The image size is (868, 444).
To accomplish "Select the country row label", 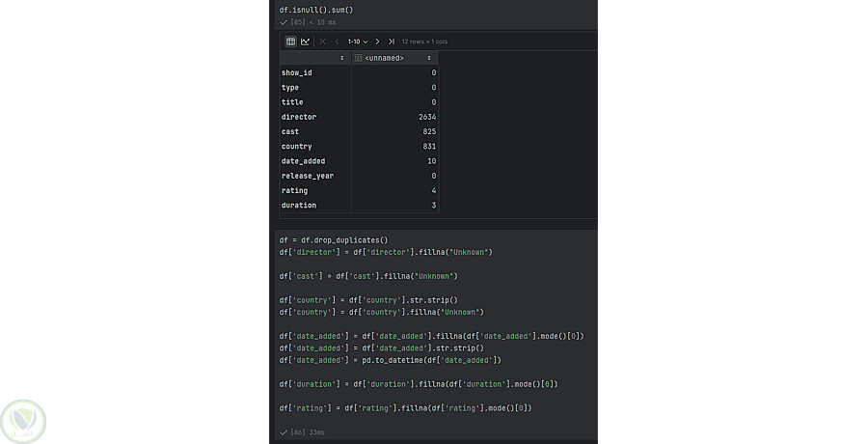I will pos(297,147).
